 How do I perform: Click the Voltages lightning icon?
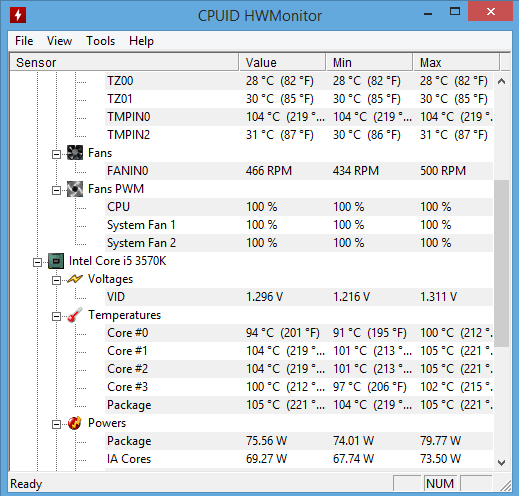point(75,279)
